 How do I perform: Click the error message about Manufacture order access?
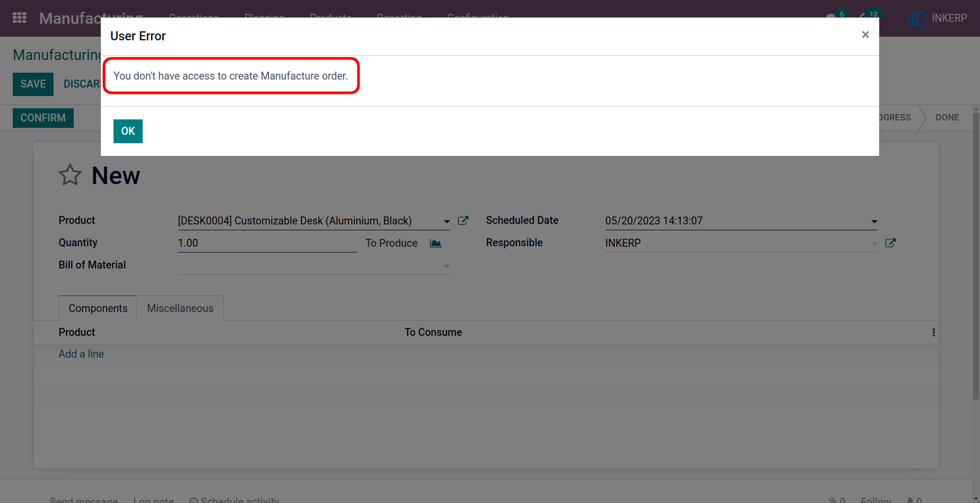231,76
